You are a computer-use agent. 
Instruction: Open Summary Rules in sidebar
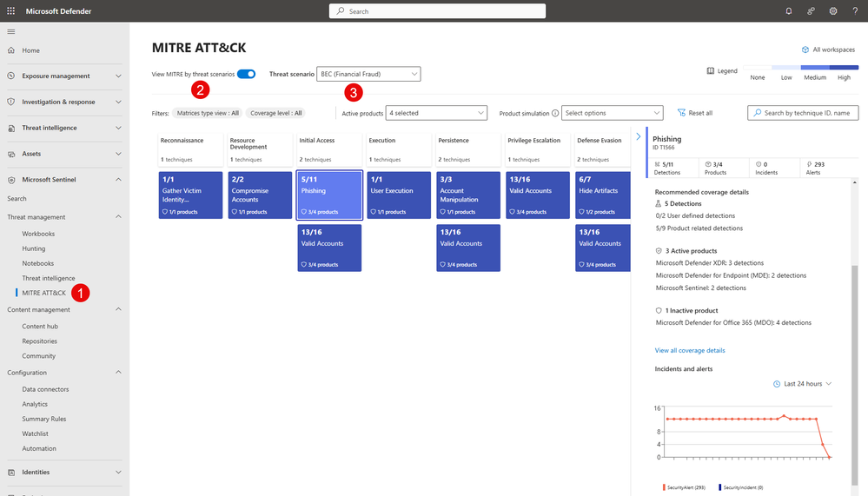point(43,419)
